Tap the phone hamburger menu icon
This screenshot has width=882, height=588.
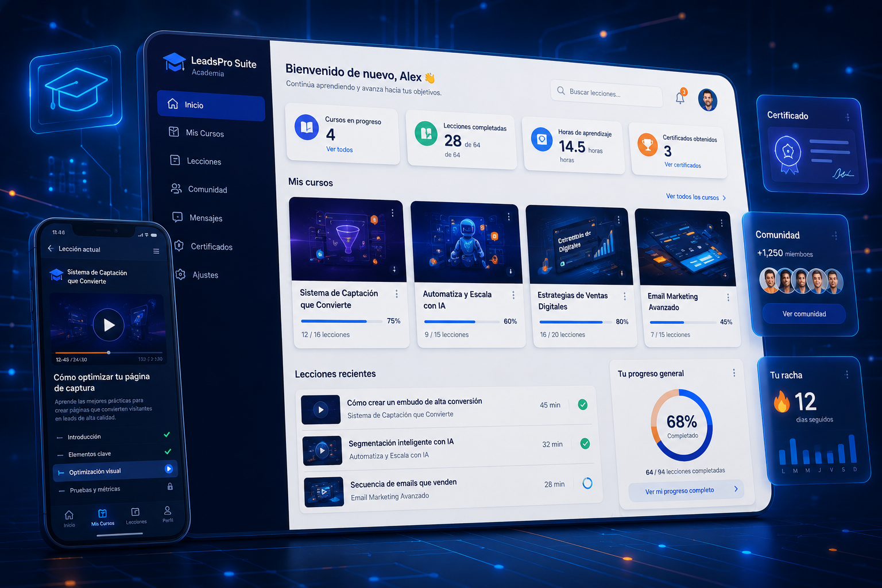[x=156, y=251]
